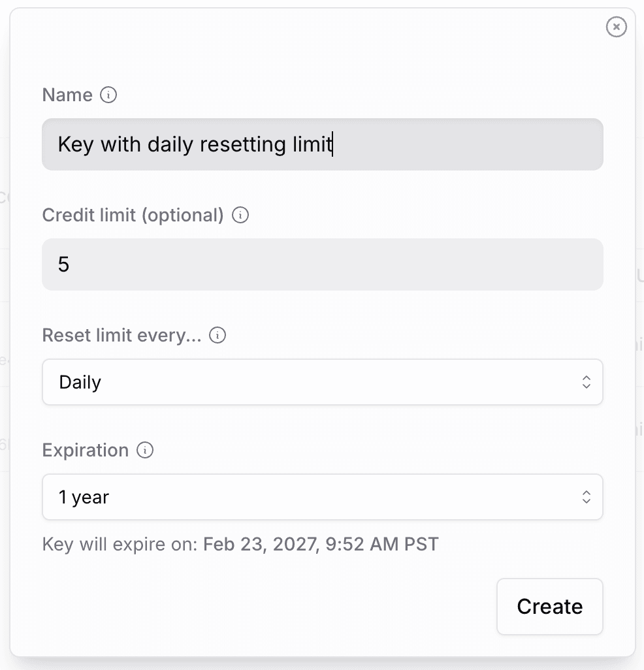Open the Expiration dropdown
The image size is (644, 670).
click(323, 497)
